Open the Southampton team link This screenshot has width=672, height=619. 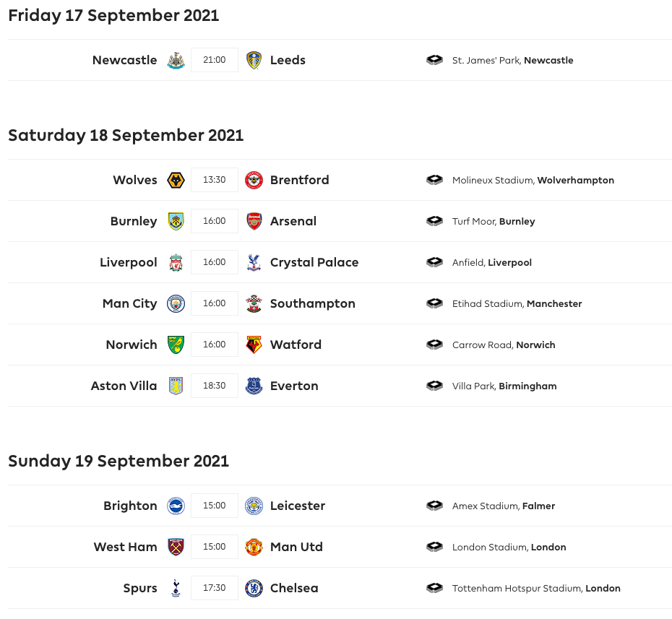312,303
